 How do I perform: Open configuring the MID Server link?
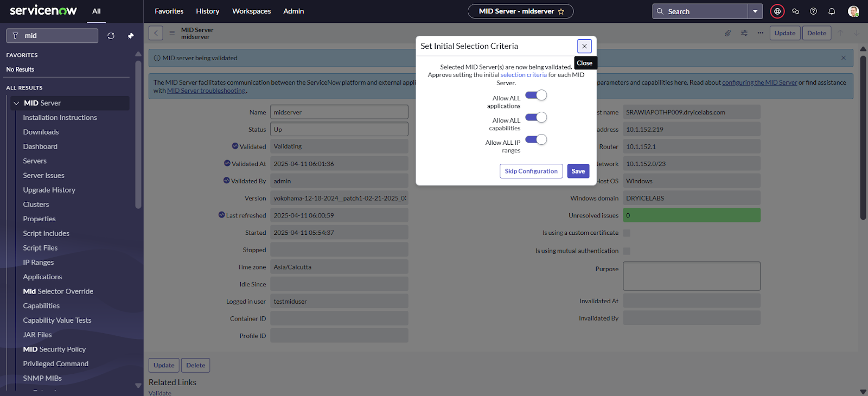(759, 82)
